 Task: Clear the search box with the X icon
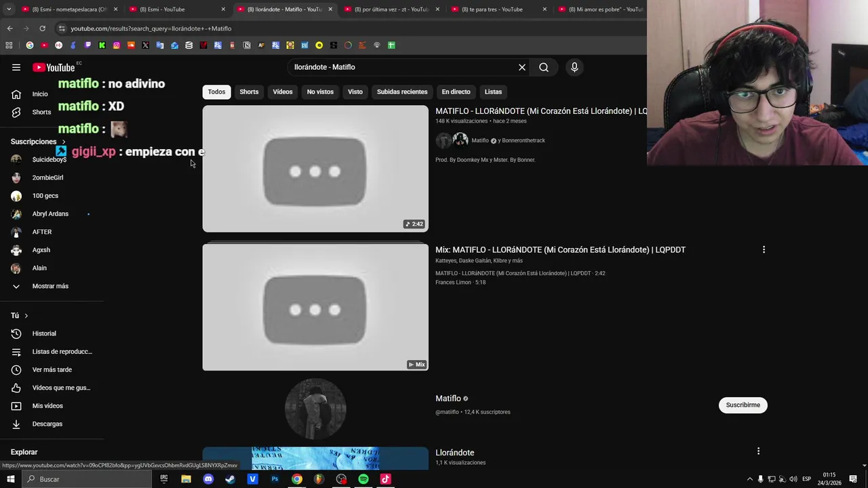522,67
